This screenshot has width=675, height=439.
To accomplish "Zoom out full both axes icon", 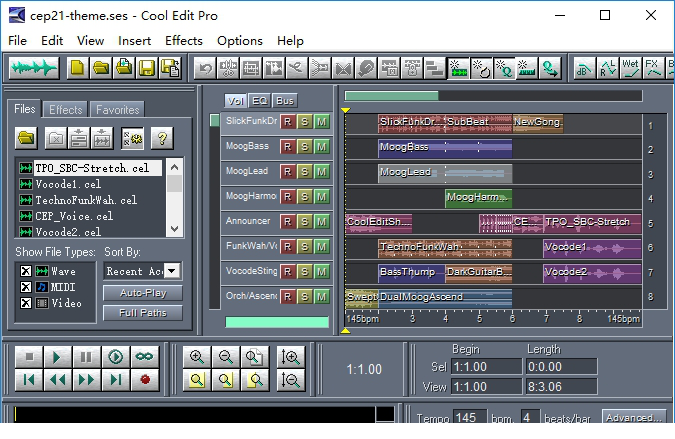I will (x=255, y=357).
